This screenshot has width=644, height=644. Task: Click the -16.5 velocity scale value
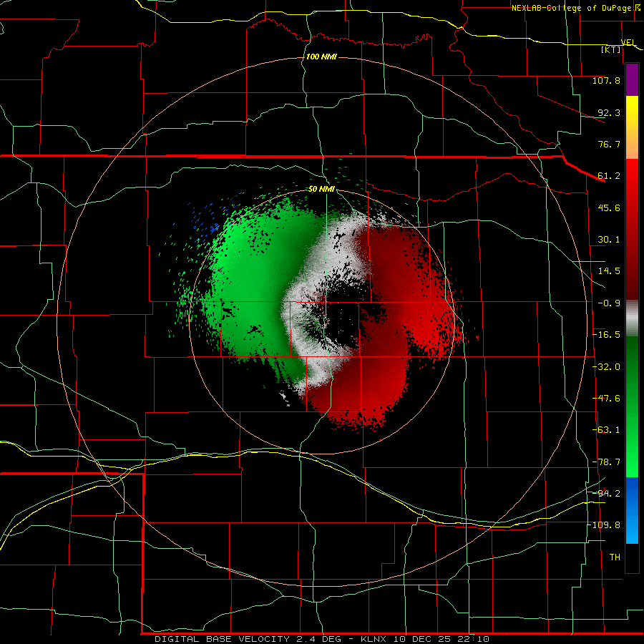tap(606, 335)
